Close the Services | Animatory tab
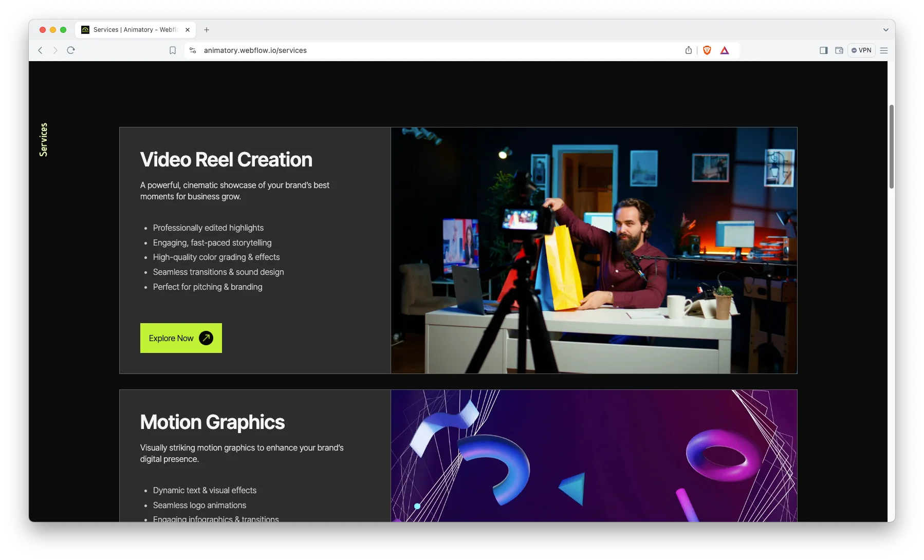The height and width of the screenshot is (560, 924). coord(188,30)
